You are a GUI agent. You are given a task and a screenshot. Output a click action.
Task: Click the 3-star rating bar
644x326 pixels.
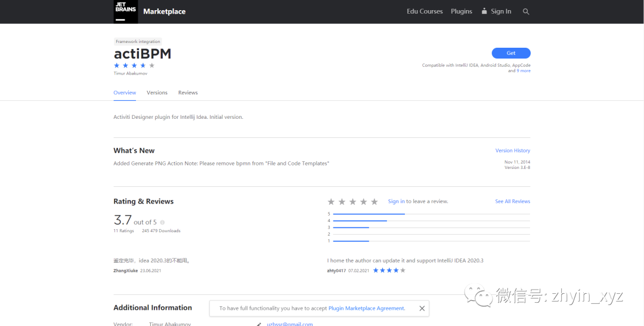[431, 227]
